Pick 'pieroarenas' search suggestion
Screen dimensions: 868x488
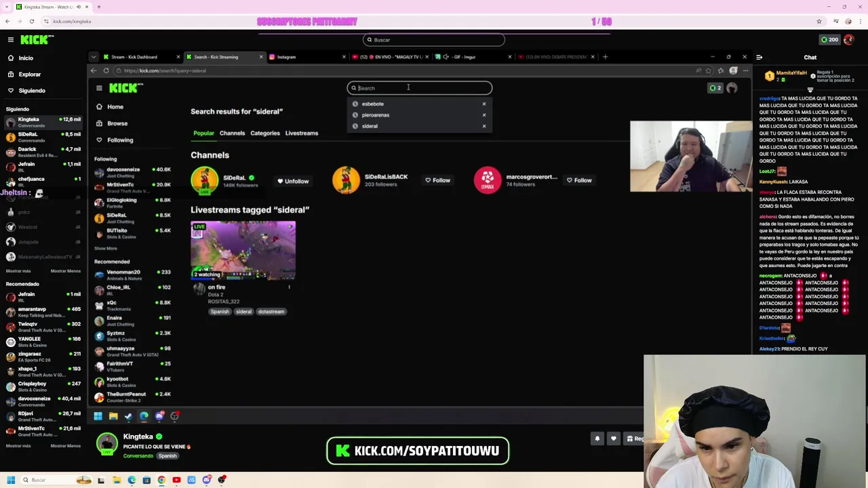375,115
